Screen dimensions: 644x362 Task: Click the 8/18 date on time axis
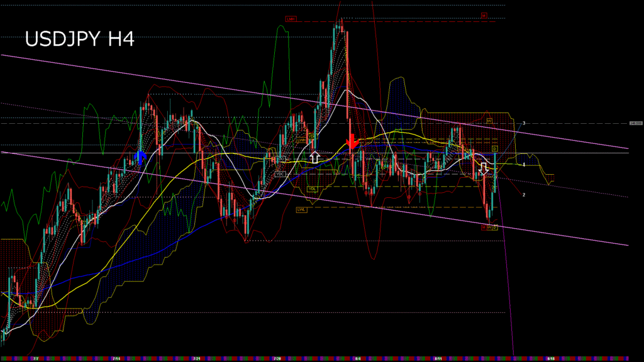point(551,358)
